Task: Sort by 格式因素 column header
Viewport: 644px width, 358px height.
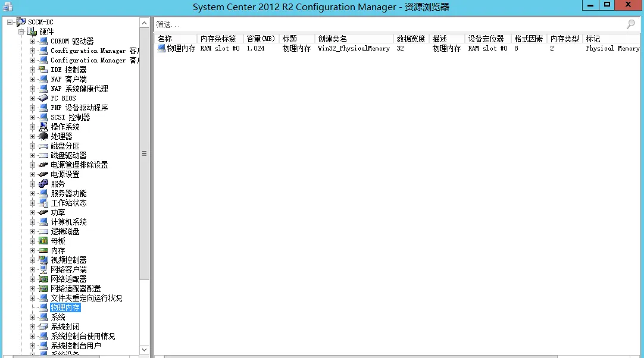Action: 529,39
